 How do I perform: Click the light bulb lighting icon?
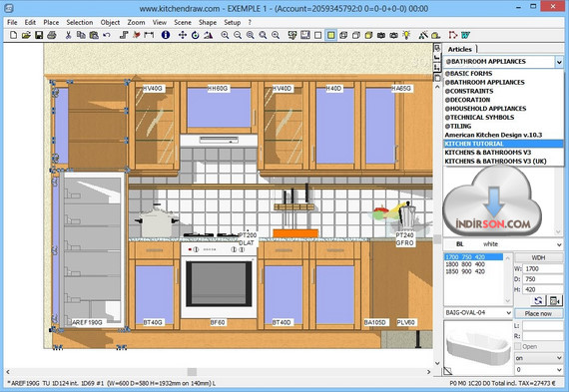(406, 35)
